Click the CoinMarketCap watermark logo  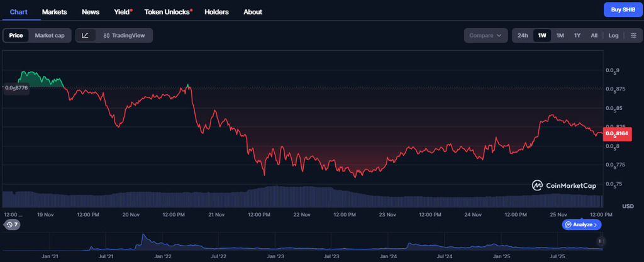563,185
